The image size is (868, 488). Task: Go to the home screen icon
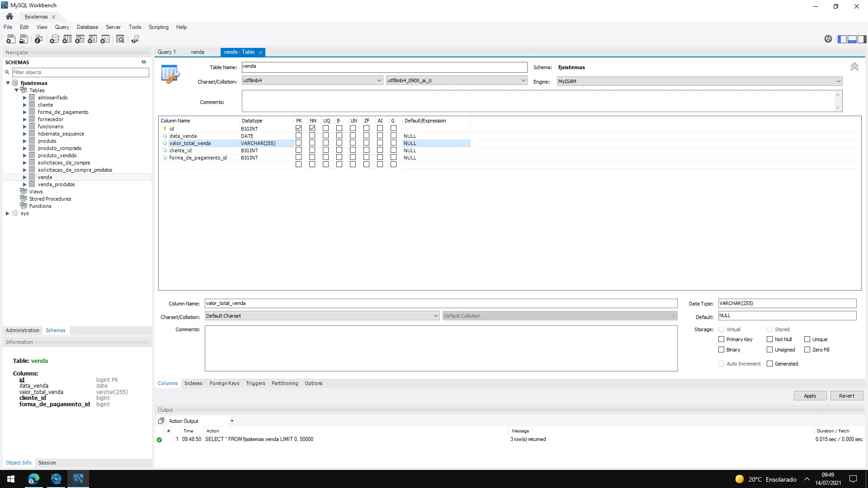pos(9,17)
